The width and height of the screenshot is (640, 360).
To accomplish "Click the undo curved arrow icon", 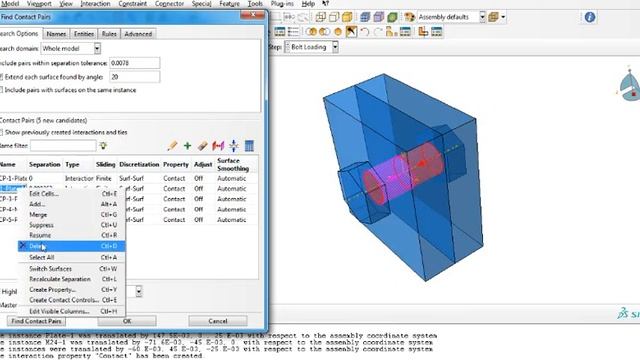I will point(364,31).
